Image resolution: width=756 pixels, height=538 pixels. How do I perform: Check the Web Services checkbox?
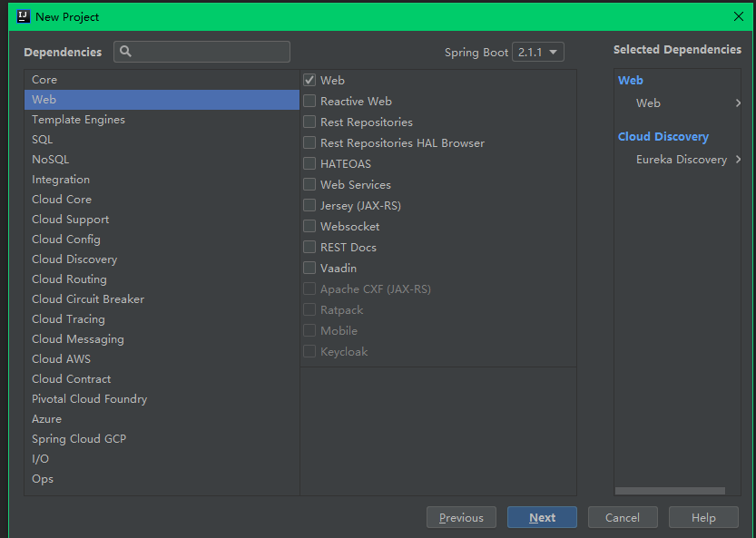click(x=309, y=184)
